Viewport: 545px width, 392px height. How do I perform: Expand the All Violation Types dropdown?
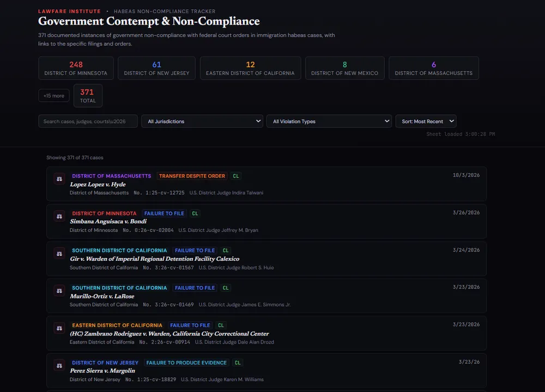pos(329,121)
